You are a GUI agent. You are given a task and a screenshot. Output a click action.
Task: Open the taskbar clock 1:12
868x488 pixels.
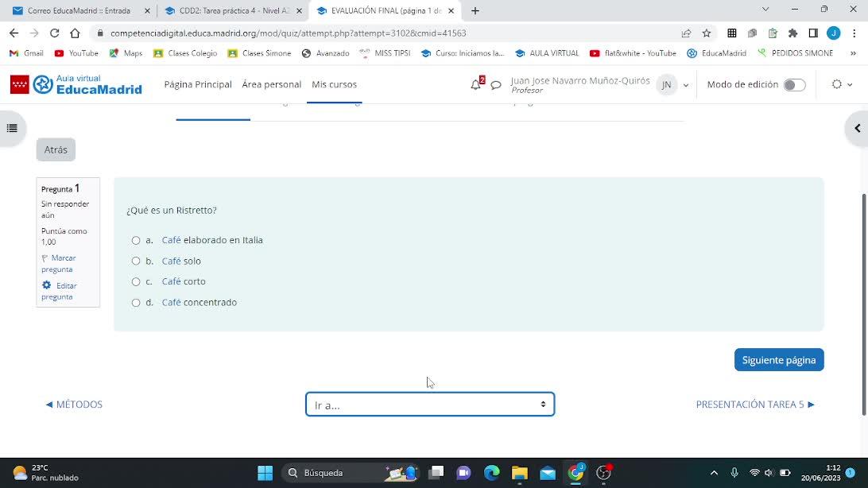tap(820, 473)
